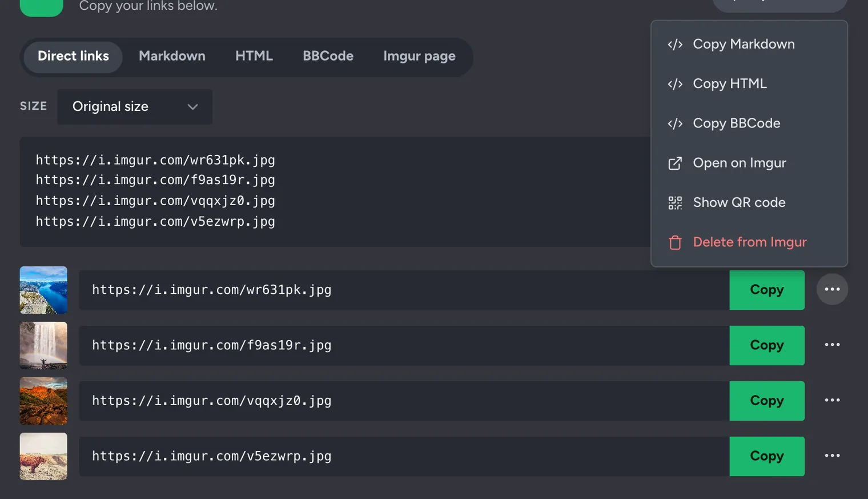This screenshot has height=499, width=868.
Task: Open more options for f9as19r.jpg link
Action: point(832,345)
